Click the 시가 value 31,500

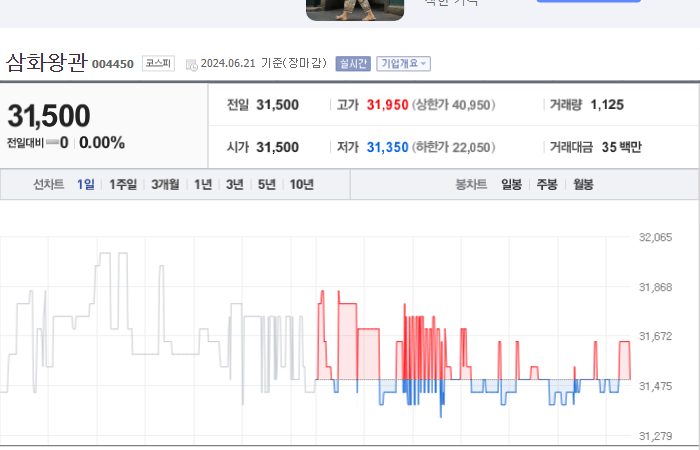(x=277, y=147)
